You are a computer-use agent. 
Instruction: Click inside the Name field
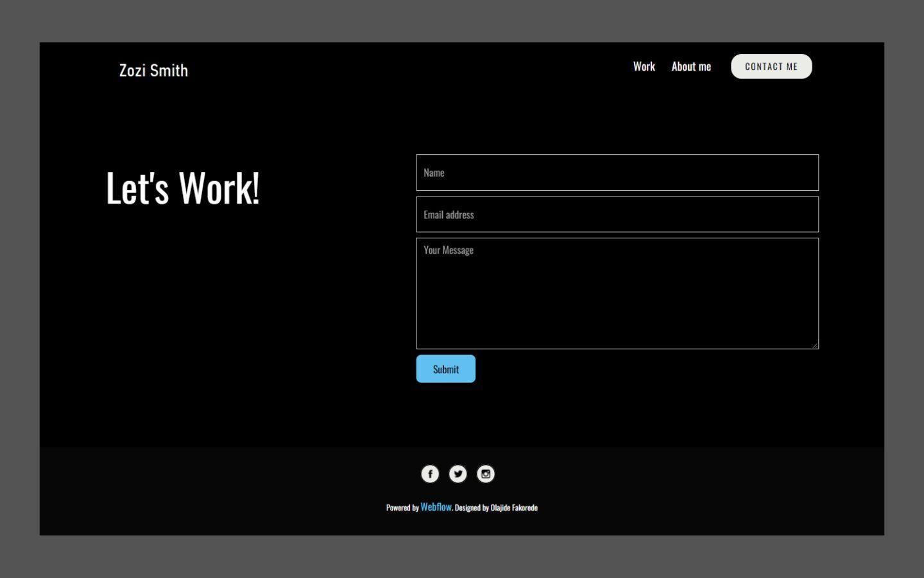[617, 172]
